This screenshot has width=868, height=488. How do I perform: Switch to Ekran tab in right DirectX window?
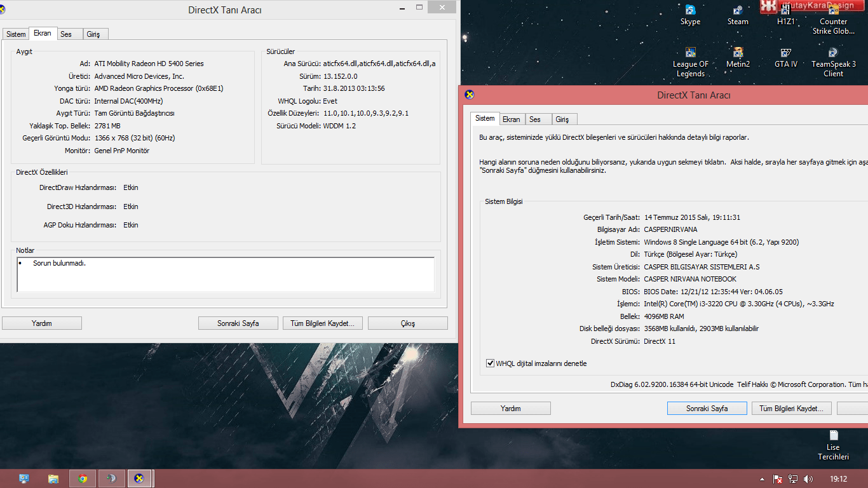pyautogui.click(x=512, y=119)
